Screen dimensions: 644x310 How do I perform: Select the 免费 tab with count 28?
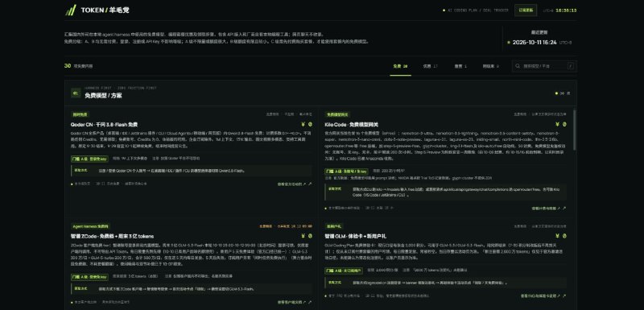point(400,66)
